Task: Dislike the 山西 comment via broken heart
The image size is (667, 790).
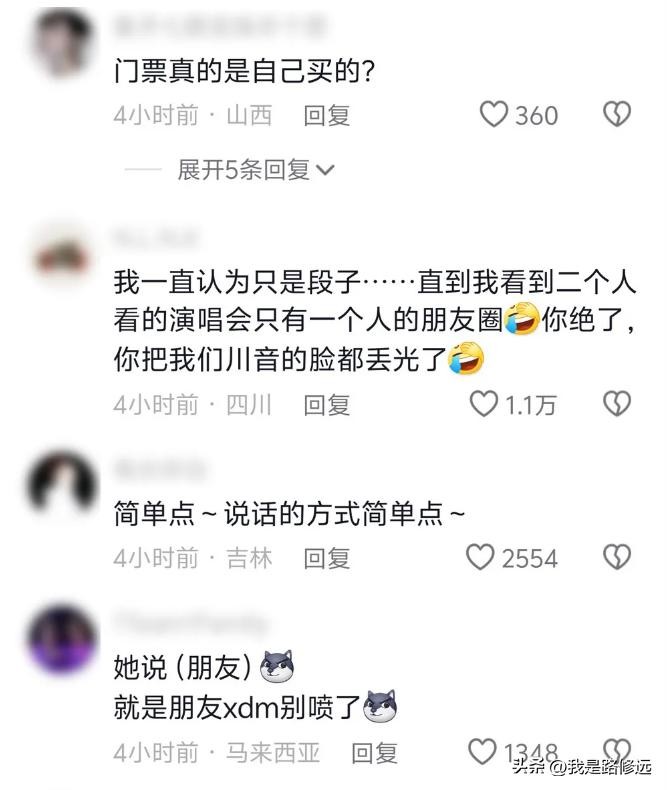Action: [617, 114]
